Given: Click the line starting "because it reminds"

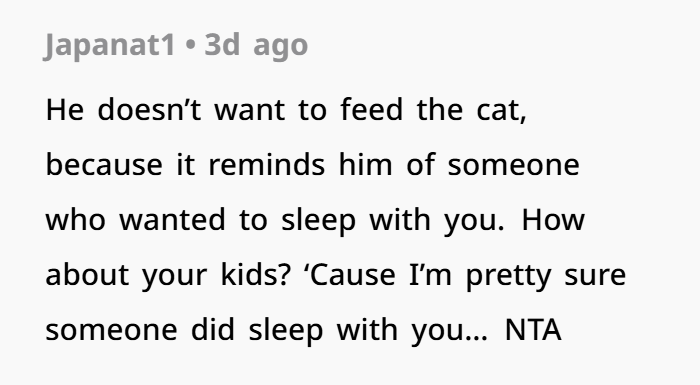Looking at the screenshot, I should [x=312, y=165].
